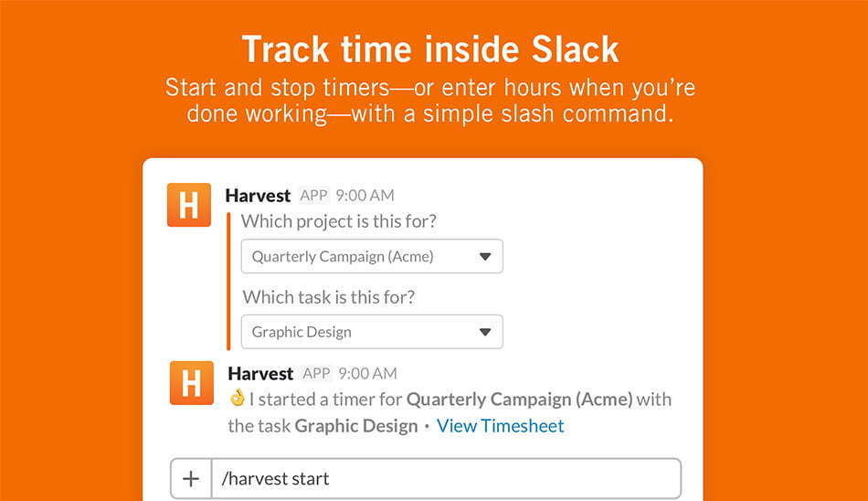Screen dimensions: 868x501
Task: Open the plus attachment button in the message box
Action: click(191, 478)
